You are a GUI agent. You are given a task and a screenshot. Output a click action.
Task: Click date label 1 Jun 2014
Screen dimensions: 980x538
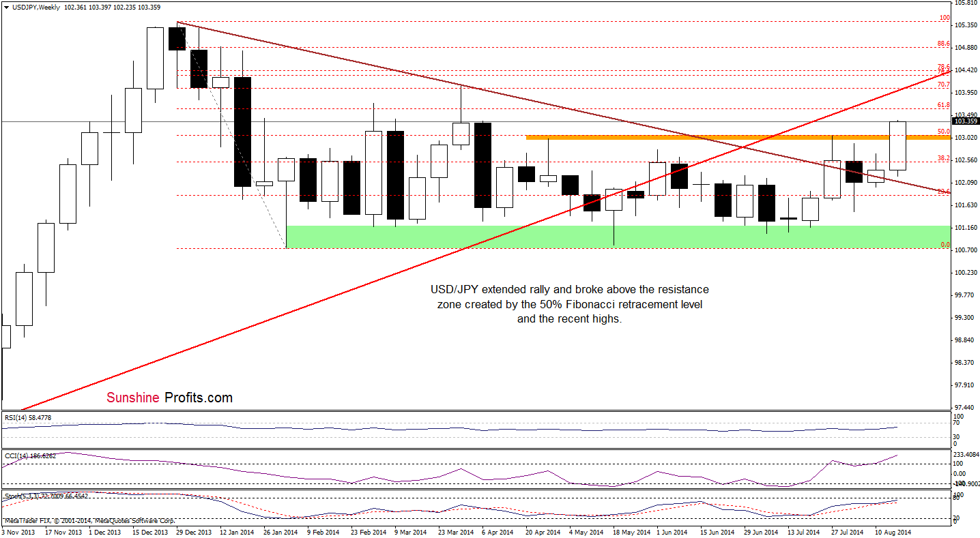(673, 532)
